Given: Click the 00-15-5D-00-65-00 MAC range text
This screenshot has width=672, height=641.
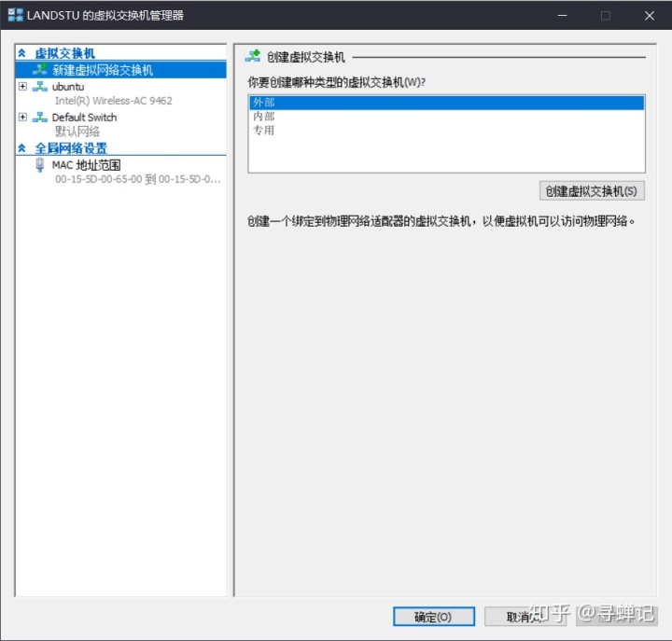Looking at the screenshot, I should coord(138,179).
